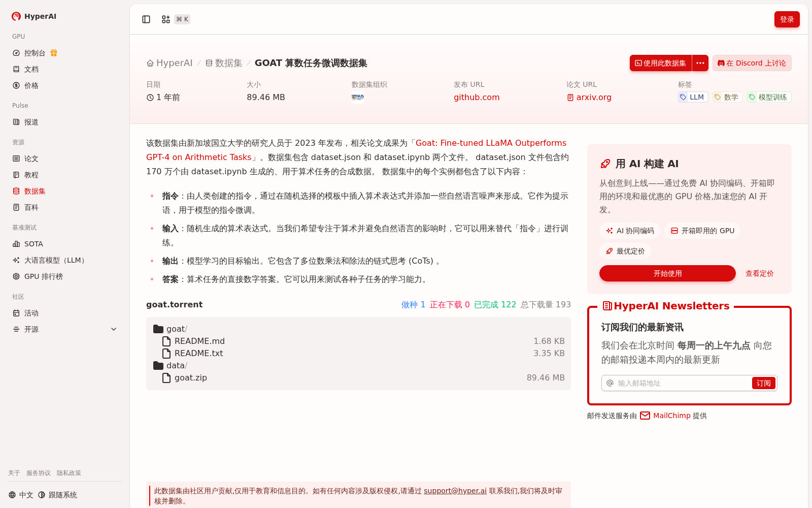Screen dimensions: 812x508
Task: Click the book icon for 教程
Action: [16, 175]
